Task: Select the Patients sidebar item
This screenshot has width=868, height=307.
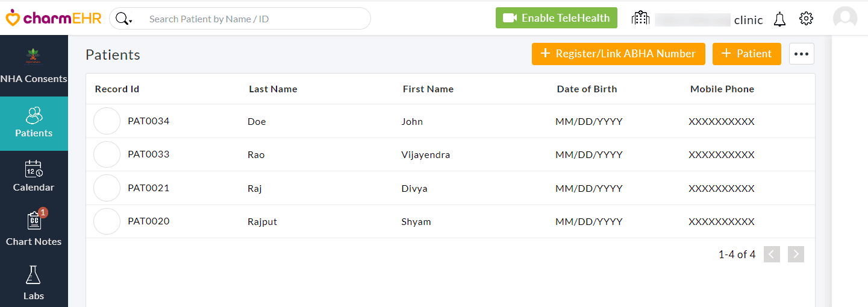Action: pos(34,123)
